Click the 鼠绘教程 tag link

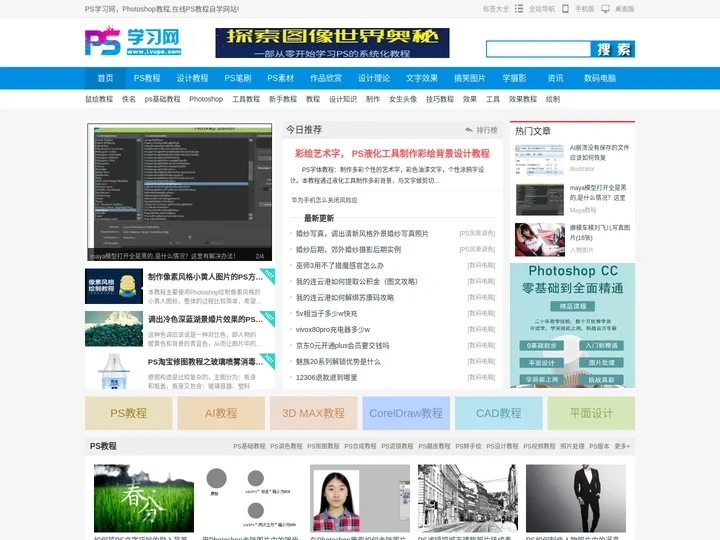click(x=99, y=99)
